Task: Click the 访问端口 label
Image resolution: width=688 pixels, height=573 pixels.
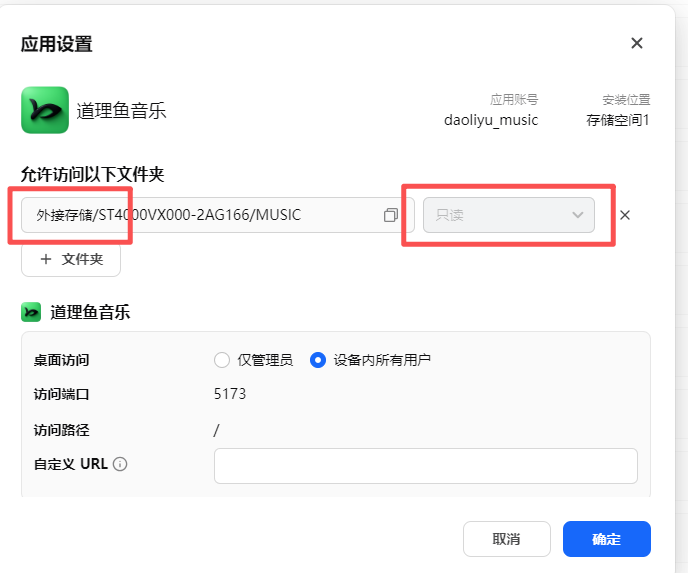Action: [61, 394]
